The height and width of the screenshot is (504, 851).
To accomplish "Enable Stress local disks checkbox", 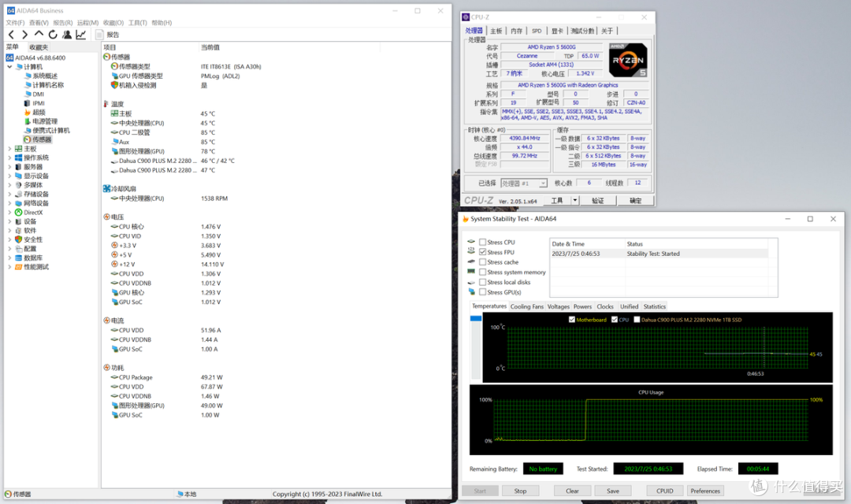I will click(x=482, y=282).
